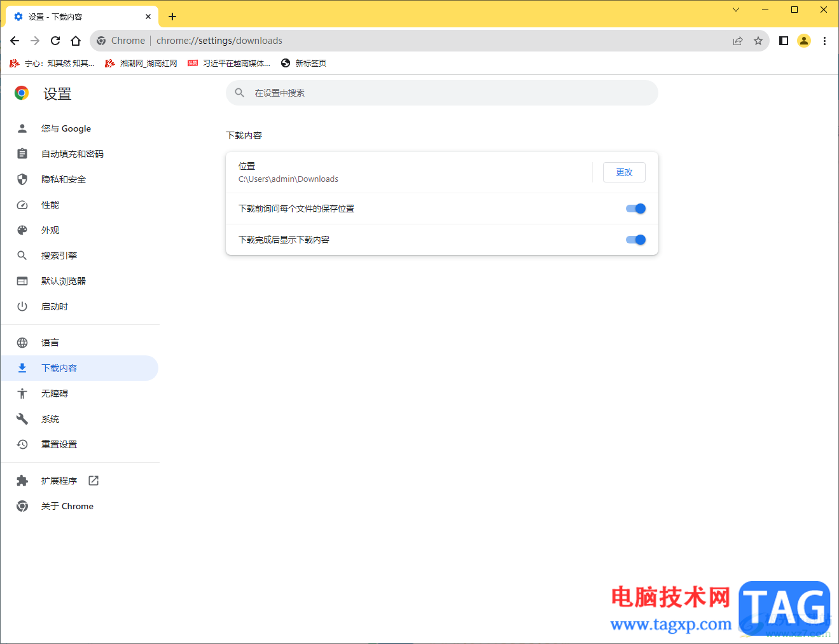Select the 默认浏览器 settings section

[x=64, y=280]
